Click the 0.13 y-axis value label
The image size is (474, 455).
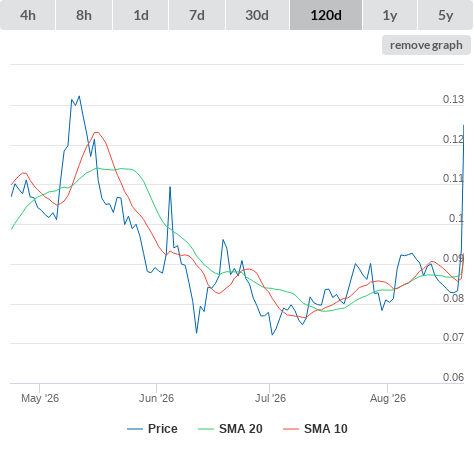[x=453, y=99]
